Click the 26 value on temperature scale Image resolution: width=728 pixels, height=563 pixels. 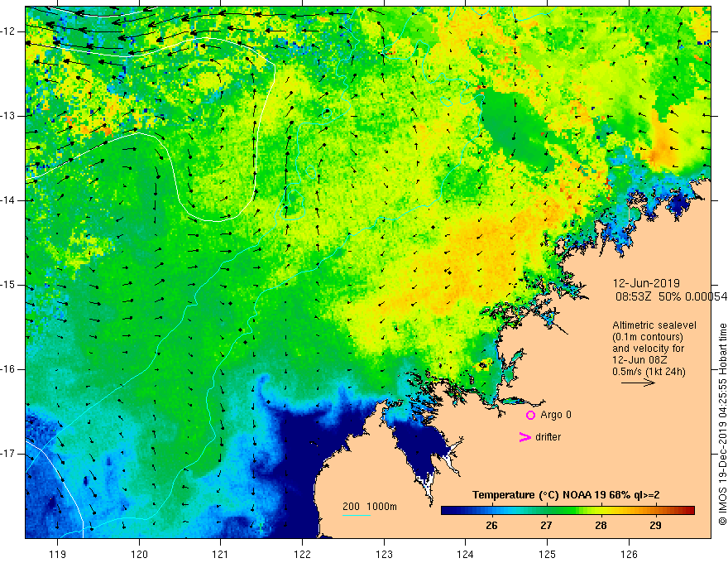point(491,526)
